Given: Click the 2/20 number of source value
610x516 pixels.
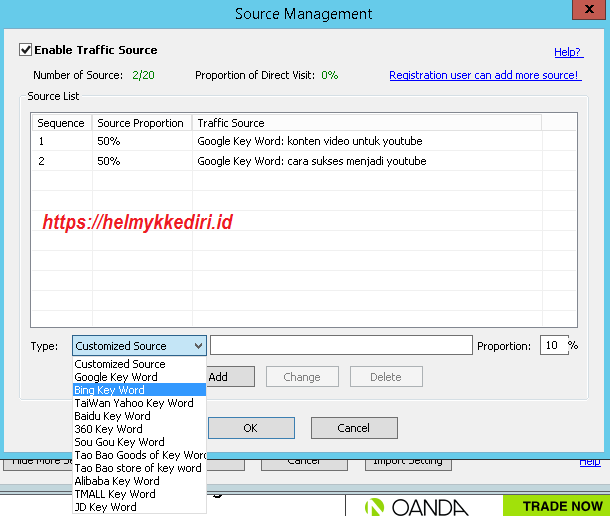Looking at the screenshot, I should pos(143,75).
